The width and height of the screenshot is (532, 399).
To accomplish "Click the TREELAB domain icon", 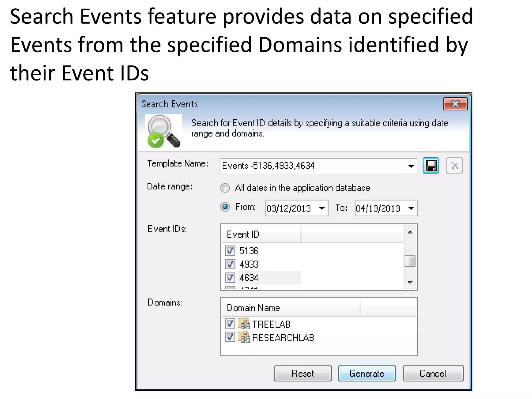I will point(244,324).
